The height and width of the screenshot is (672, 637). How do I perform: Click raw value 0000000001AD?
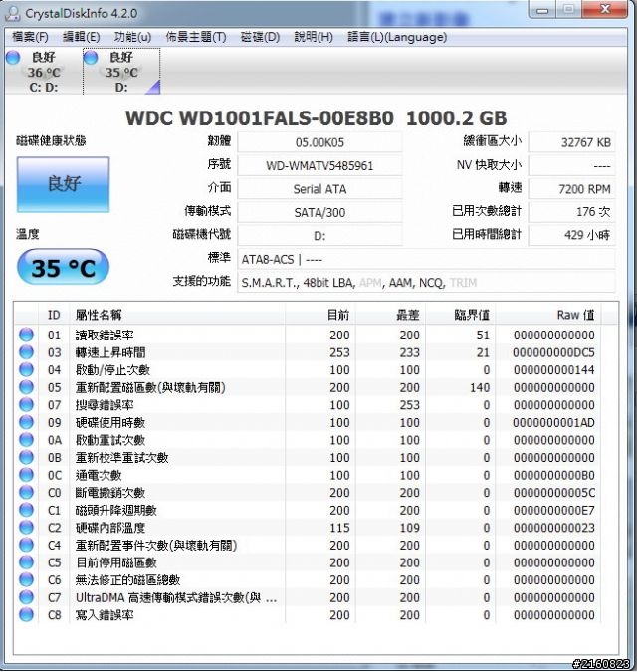[x=553, y=422]
